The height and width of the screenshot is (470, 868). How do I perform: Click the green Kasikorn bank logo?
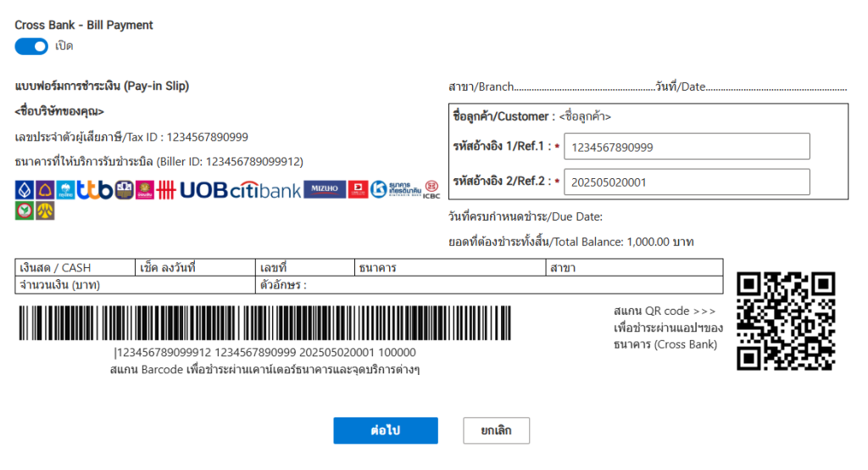(x=25, y=210)
